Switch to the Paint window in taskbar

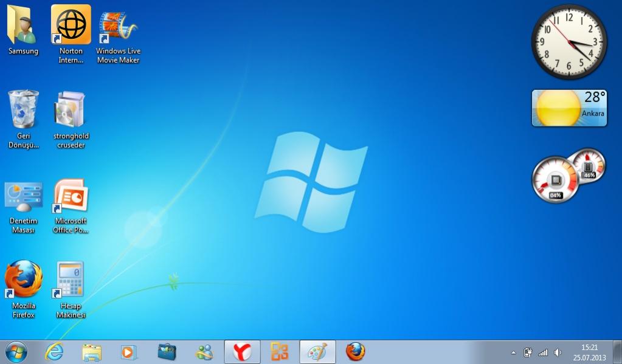(x=317, y=352)
